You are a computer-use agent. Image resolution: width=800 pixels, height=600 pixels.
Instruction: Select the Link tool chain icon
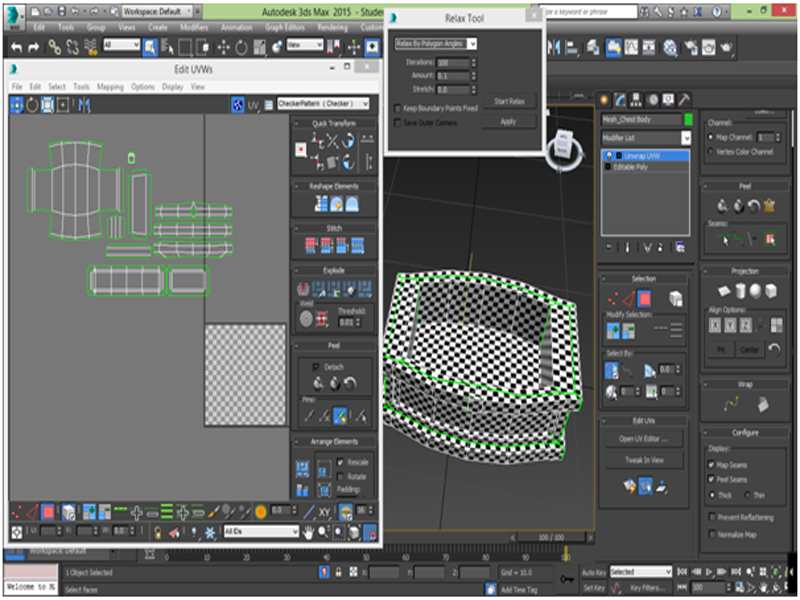click(x=54, y=47)
